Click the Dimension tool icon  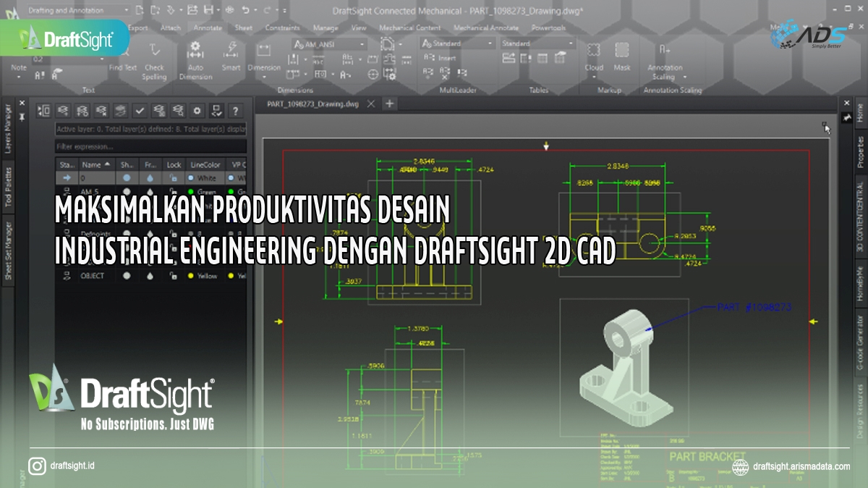tap(264, 51)
